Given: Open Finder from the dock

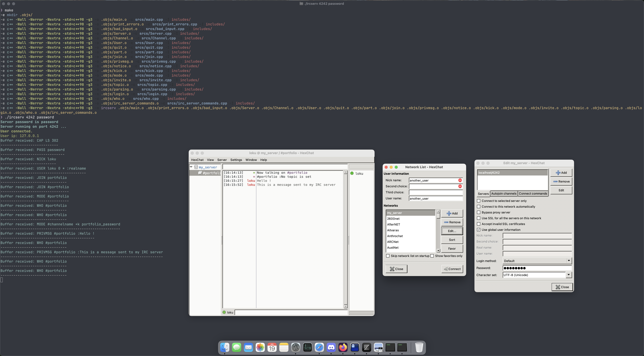Looking at the screenshot, I should tap(225, 347).
